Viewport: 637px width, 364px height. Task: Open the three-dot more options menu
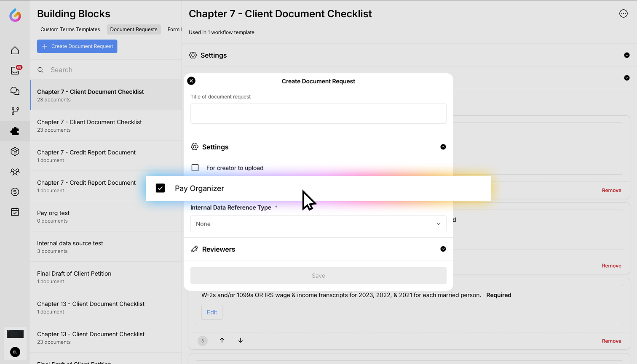[x=624, y=13]
